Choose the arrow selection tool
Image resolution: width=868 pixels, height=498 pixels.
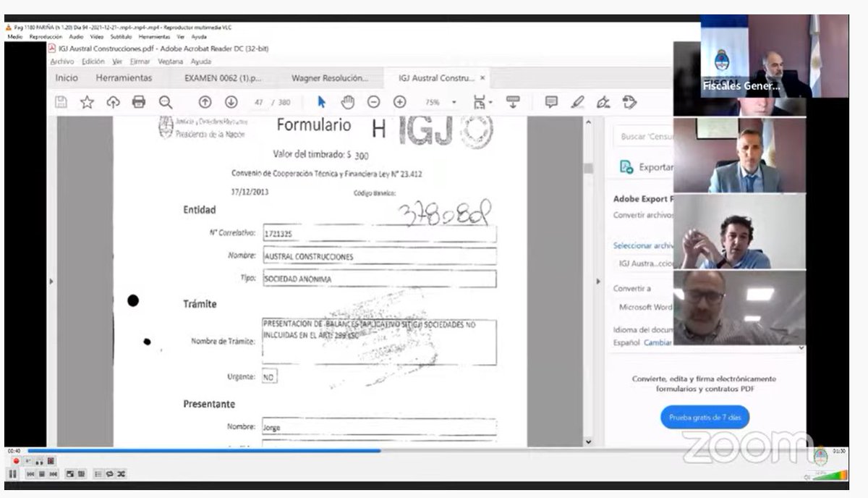pyautogui.click(x=322, y=102)
